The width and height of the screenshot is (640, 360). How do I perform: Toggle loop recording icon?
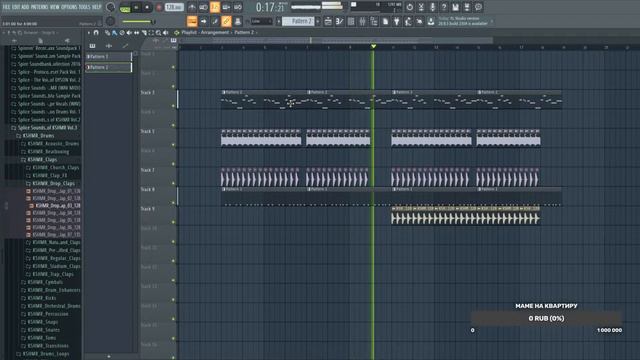point(238,7)
